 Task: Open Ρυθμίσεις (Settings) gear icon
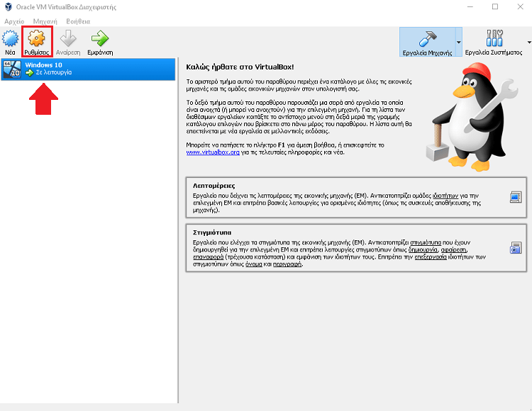[x=36, y=38]
